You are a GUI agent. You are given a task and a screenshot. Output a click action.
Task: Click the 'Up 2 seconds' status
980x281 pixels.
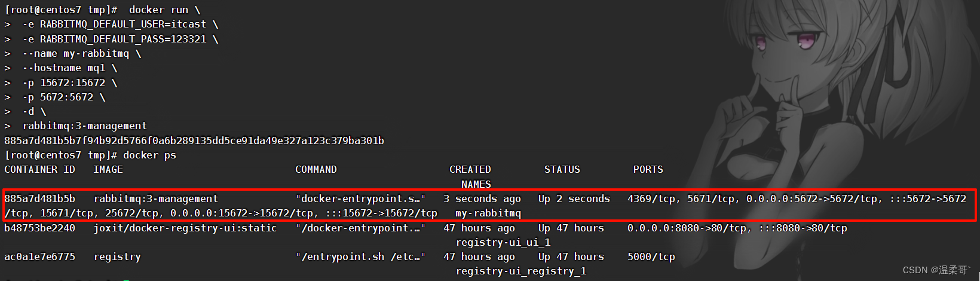click(x=574, y=198)
